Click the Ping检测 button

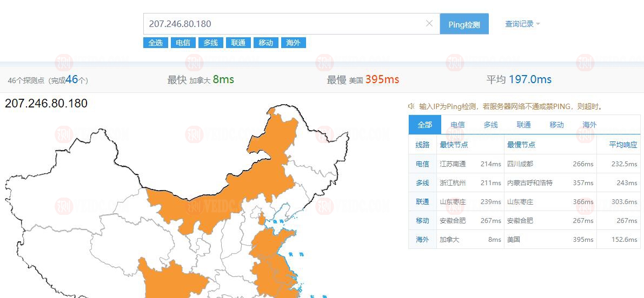[x=464, y=24]
